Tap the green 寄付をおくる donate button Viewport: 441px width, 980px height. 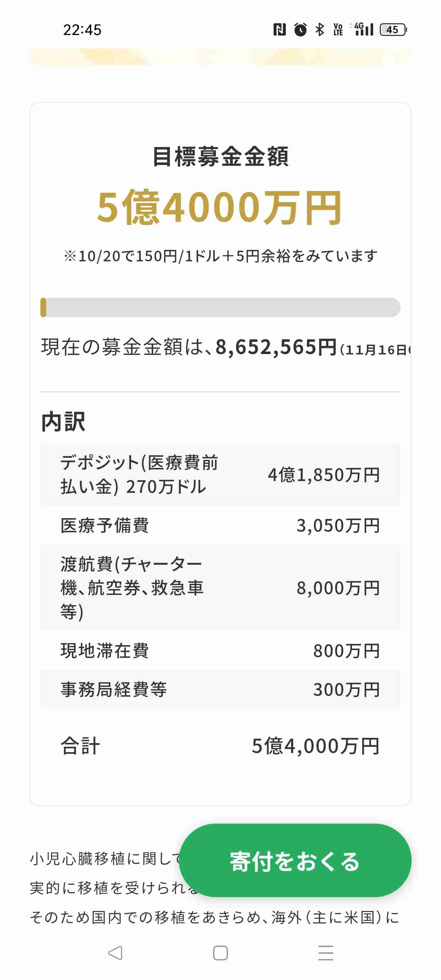295,860
